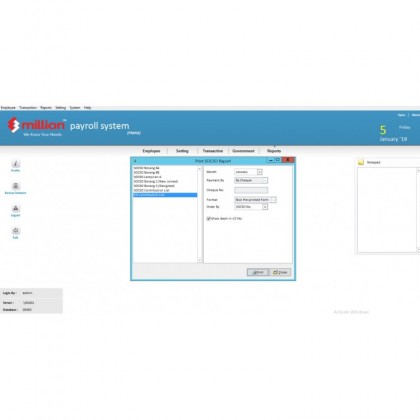Click the report list scrollbar down arrow
420x420 pixels.
click(x=200, y=260)
